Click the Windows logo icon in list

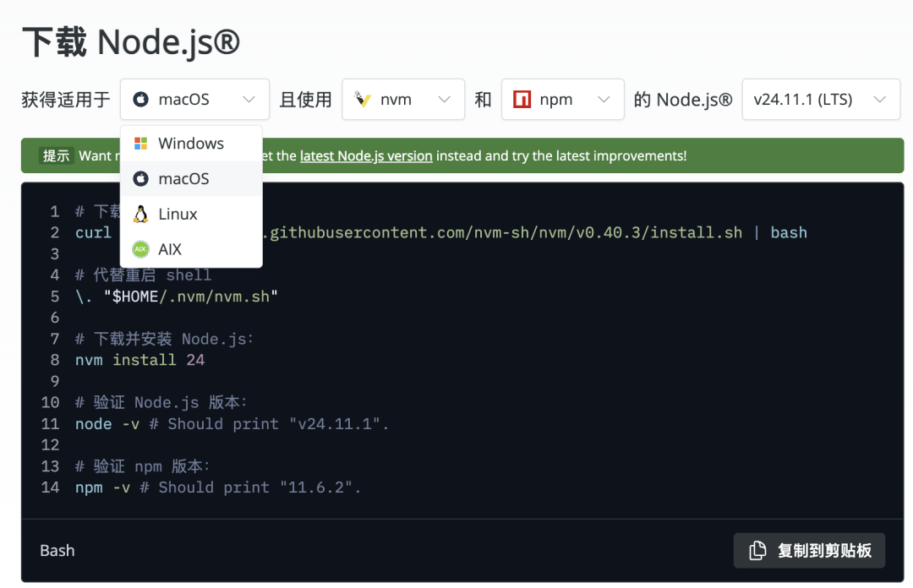tap(141, 144)
